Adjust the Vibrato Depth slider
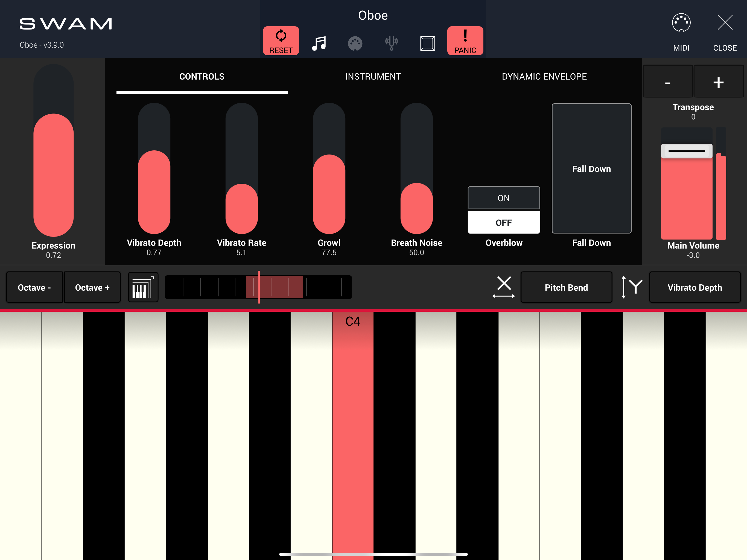Image resolution: width=747 pixels, height=560 pixels. [154, 168]
